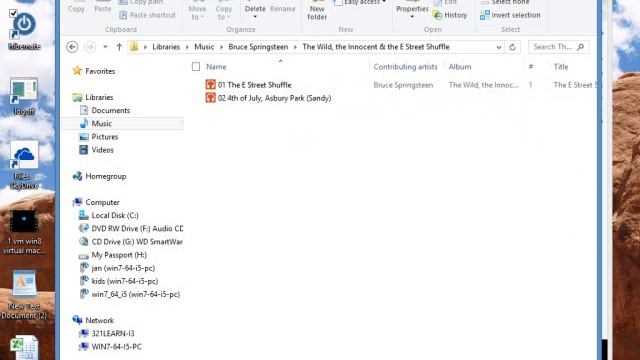Open 1 vm win8 virtual machine video file
640x360 pixels.
click(24, 232)
